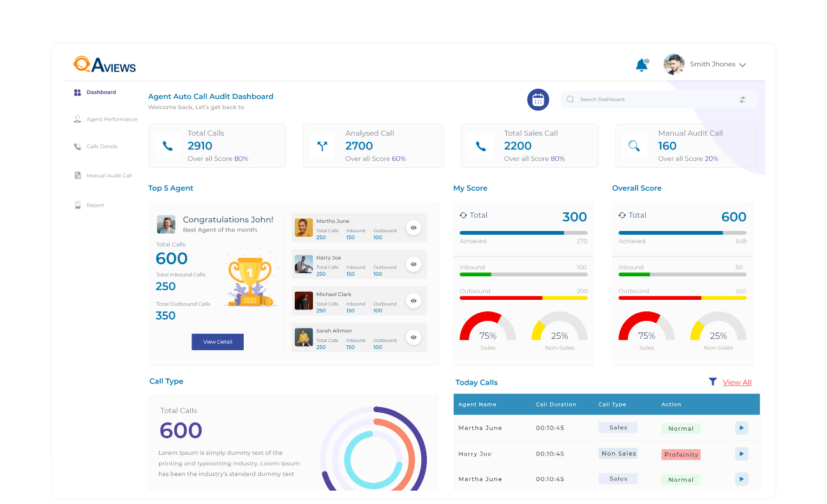Click the QAviews logo
This screenshot has height=504, width=827.
click(x=105, y=64)
